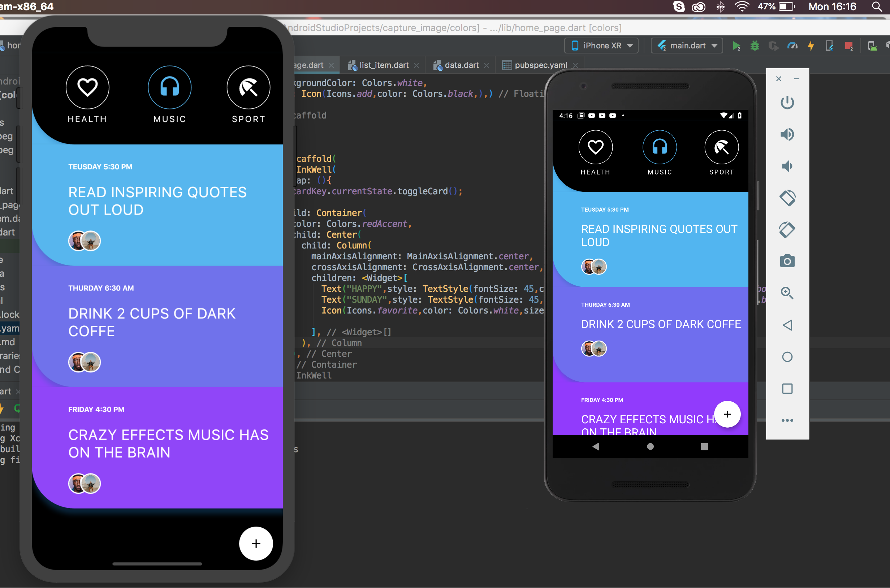This screenshot has width=890, height=588.
Task: Stop the running app with red square
Action: (x=848, y=46)
